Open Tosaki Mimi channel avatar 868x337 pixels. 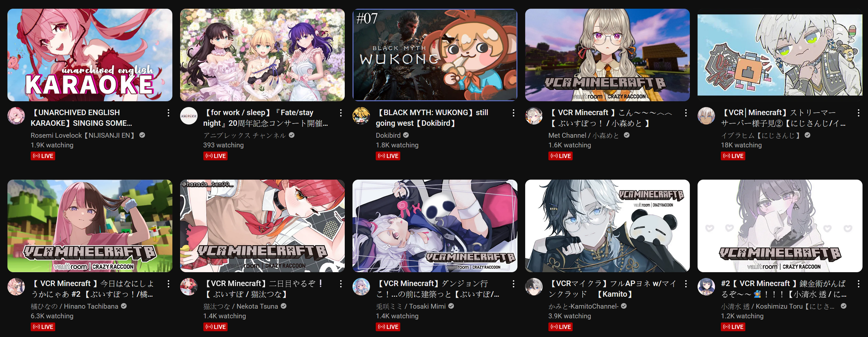(x=361, y=287)
